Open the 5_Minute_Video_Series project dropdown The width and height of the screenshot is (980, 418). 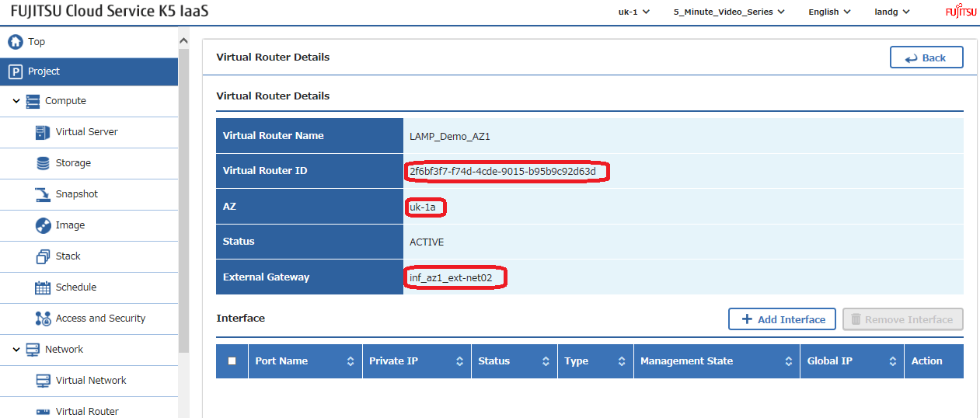[x=729, y=12]
